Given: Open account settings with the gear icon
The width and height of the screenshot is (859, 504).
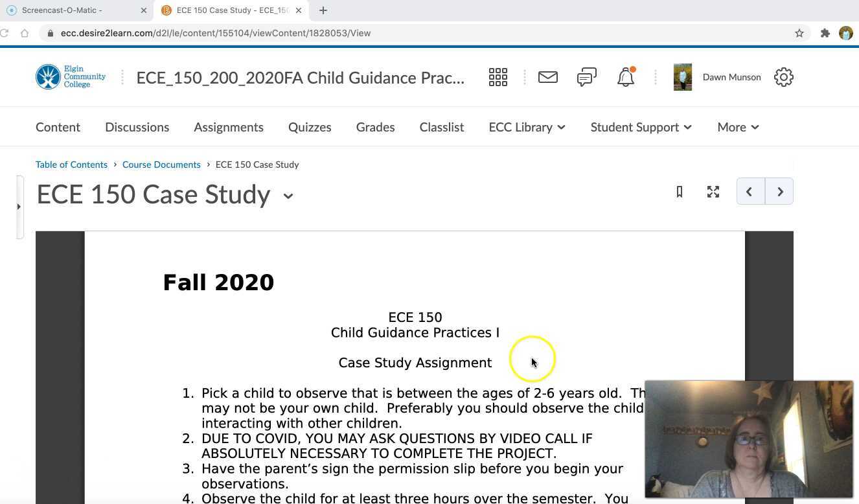Looking at the screenshot, I should pos(783,77).
